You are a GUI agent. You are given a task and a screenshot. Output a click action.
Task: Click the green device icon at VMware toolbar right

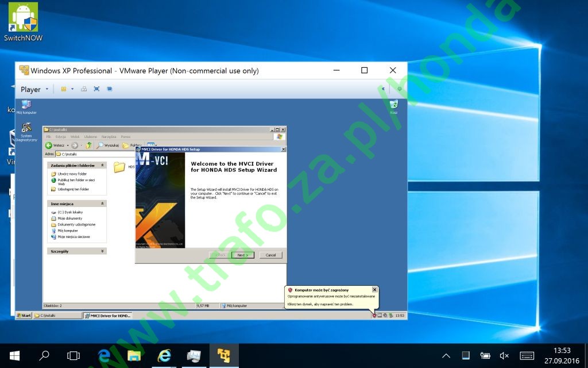400,89
